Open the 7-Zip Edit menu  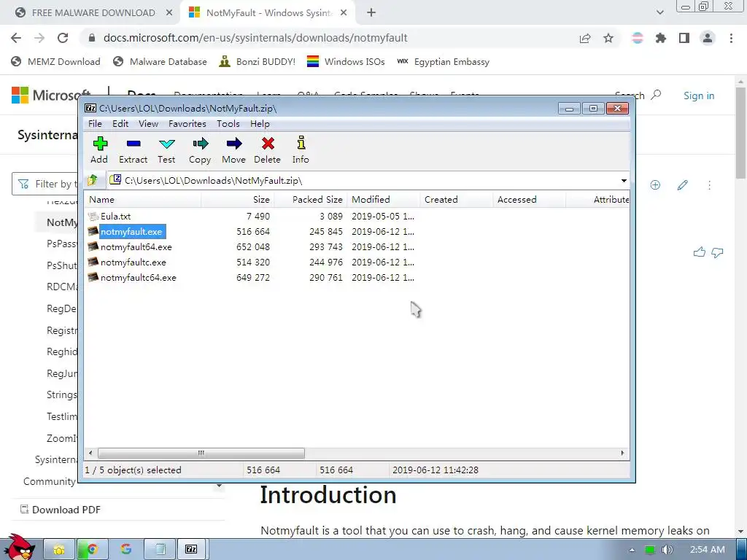[x=120, y=124]
